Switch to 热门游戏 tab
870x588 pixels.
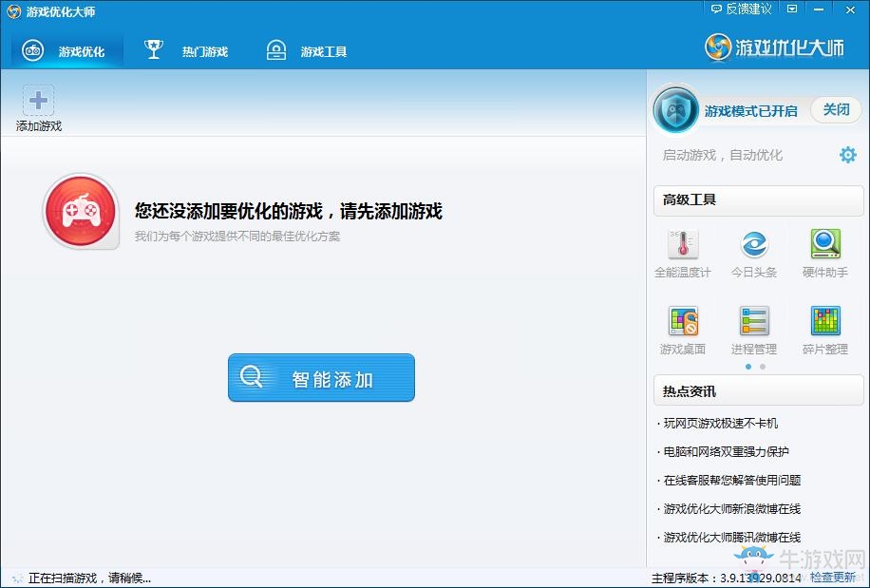[x=186, y=51]
